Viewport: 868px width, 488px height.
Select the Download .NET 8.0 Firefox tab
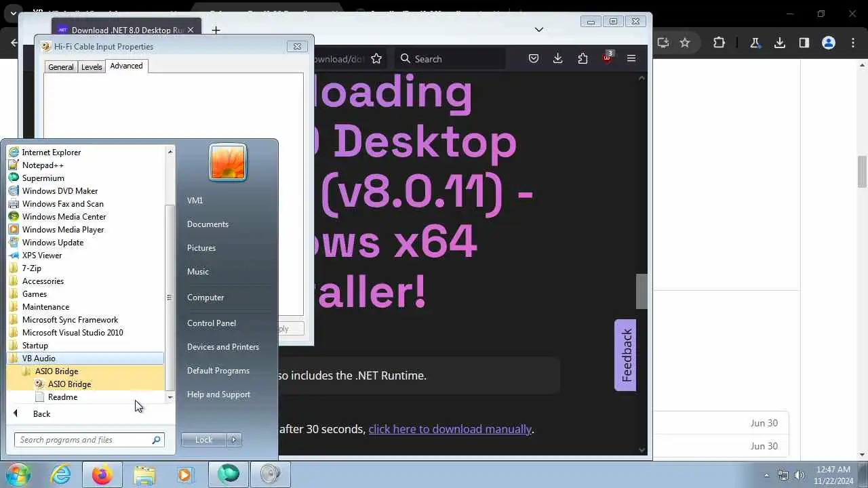127,30
